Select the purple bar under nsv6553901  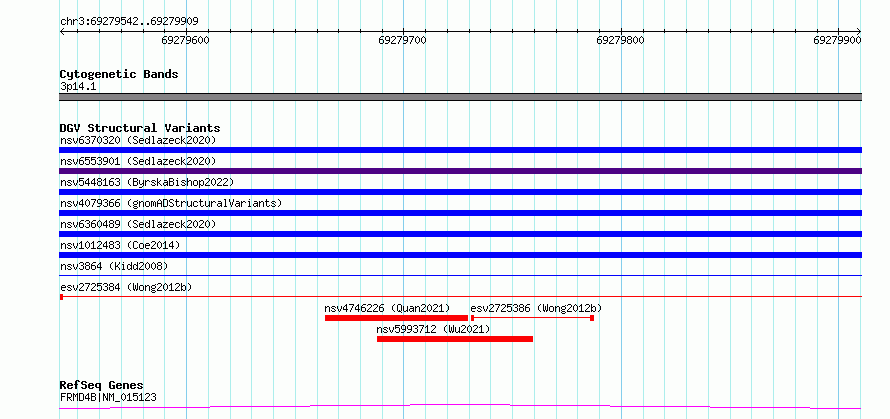[460, 171]
